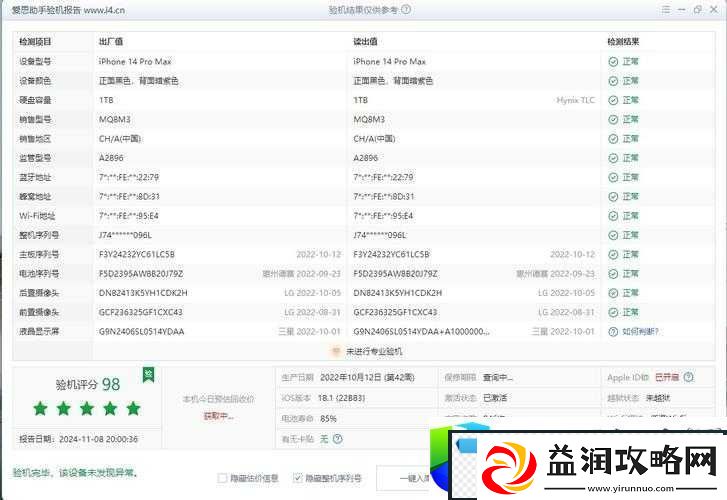Click the question icon next to Apple ID锁 已开启
727x500 pixels.
[x=689, y=377]
